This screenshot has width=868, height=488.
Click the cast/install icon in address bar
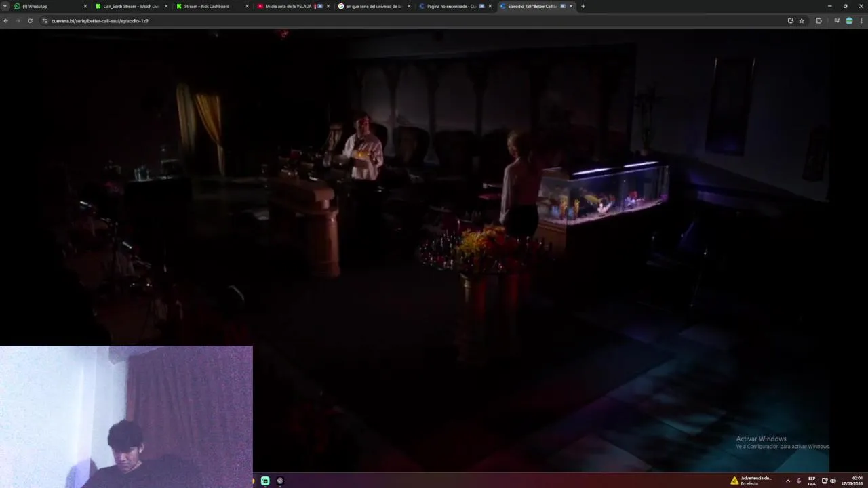[x=790, y=20]
